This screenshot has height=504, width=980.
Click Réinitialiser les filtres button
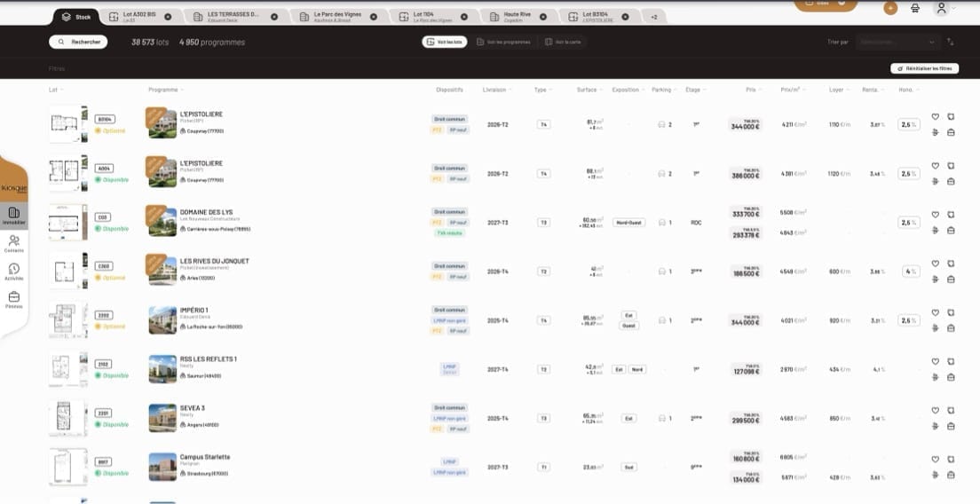924,68
